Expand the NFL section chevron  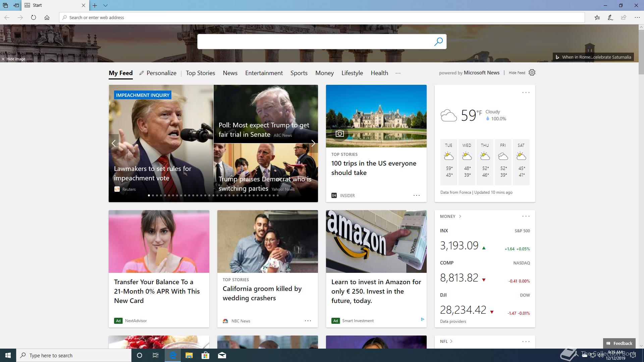451,342
